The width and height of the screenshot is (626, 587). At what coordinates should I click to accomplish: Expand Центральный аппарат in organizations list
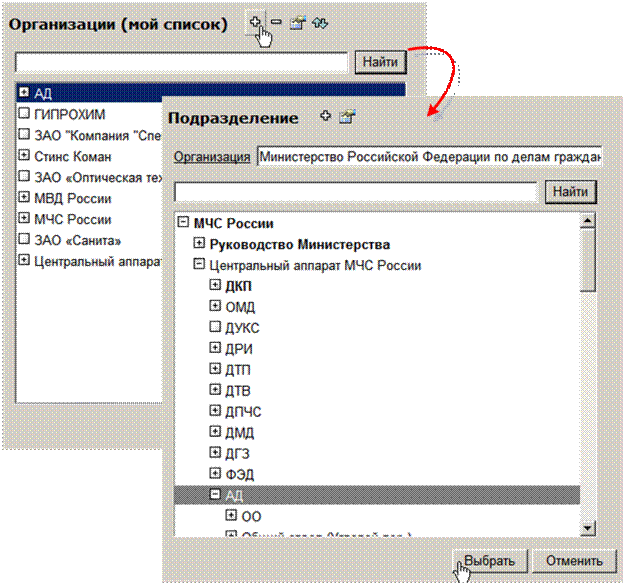pos(24,260)
